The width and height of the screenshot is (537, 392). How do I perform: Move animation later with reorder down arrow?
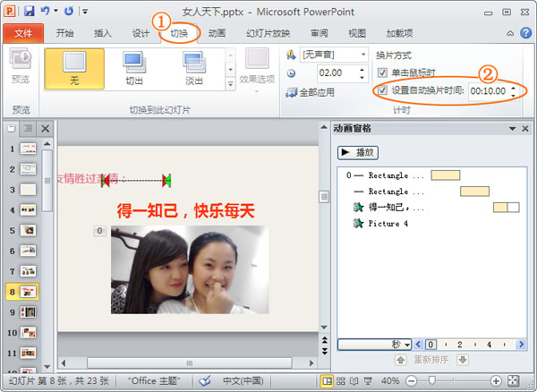(463, 360)
